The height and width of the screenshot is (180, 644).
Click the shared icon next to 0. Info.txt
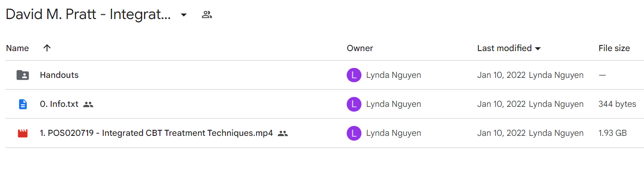[88, 104]
